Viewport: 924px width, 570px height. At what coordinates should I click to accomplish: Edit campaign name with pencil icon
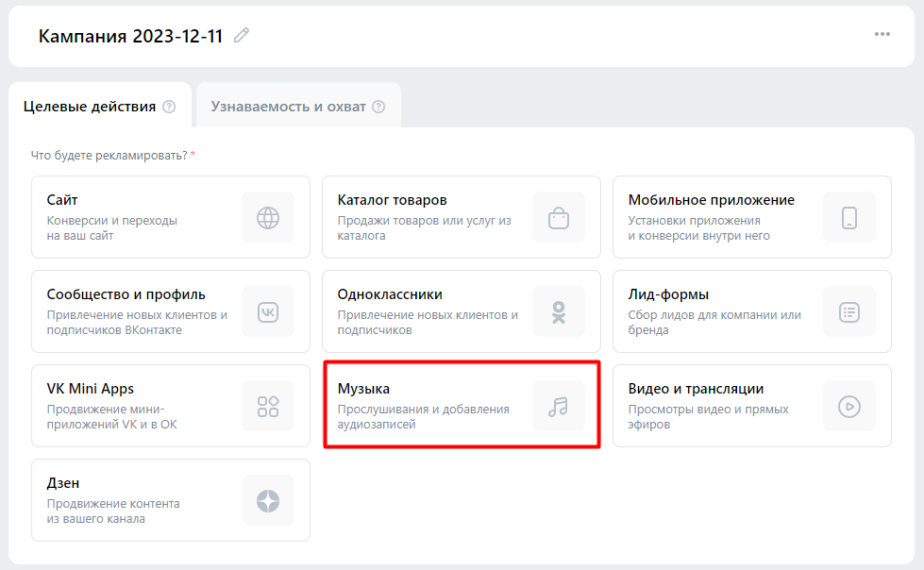(x=243, y=36)
